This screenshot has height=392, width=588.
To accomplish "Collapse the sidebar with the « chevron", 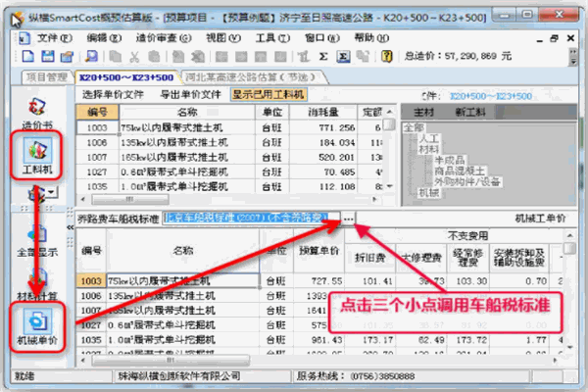I will [70, 227].
